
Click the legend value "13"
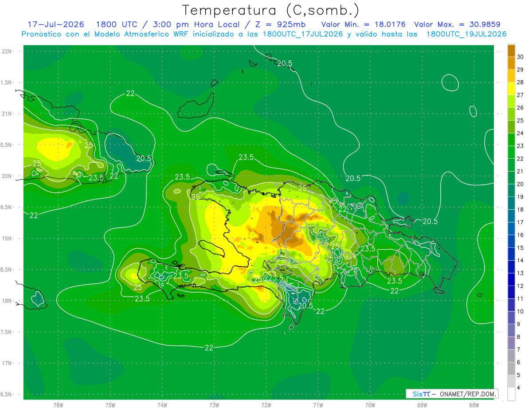520,273
